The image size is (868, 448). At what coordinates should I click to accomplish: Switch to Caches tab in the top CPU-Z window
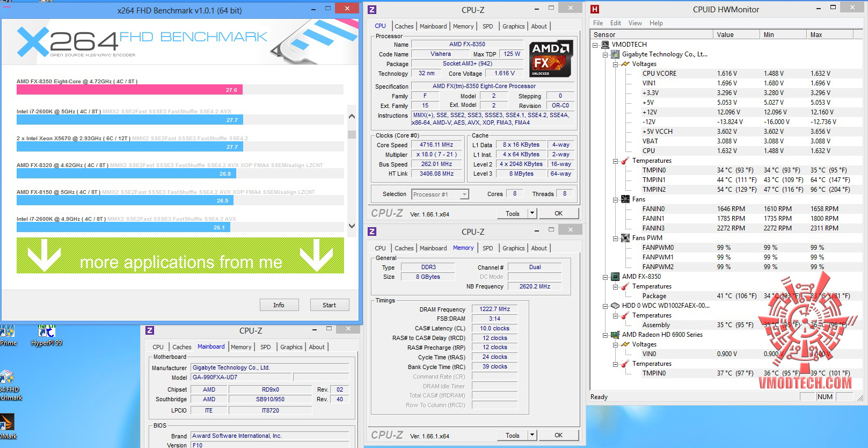(x=404, y=26)
